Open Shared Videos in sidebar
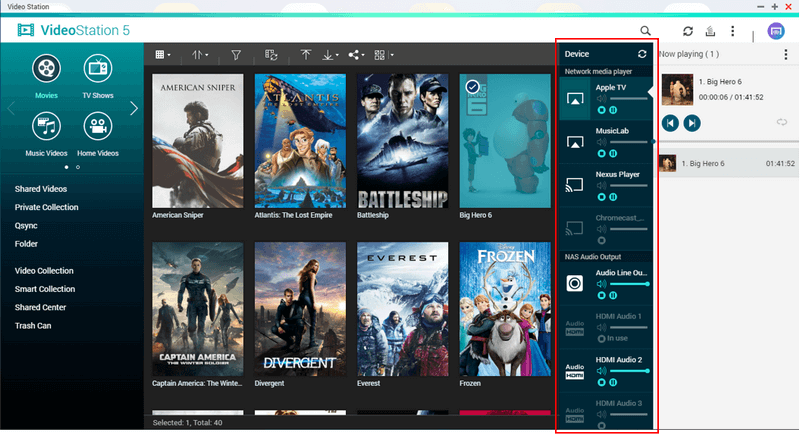 (x=41, y=189)
